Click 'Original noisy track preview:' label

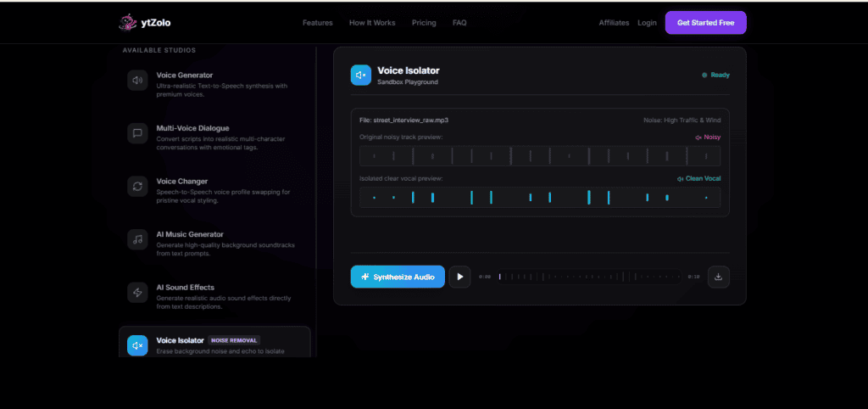(x=401, y=137)
